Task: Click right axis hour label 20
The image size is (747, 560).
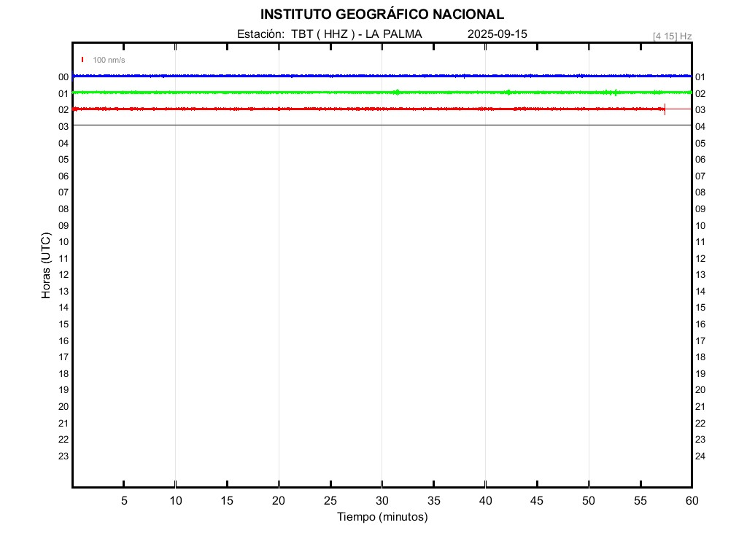Action: [700, 390]
